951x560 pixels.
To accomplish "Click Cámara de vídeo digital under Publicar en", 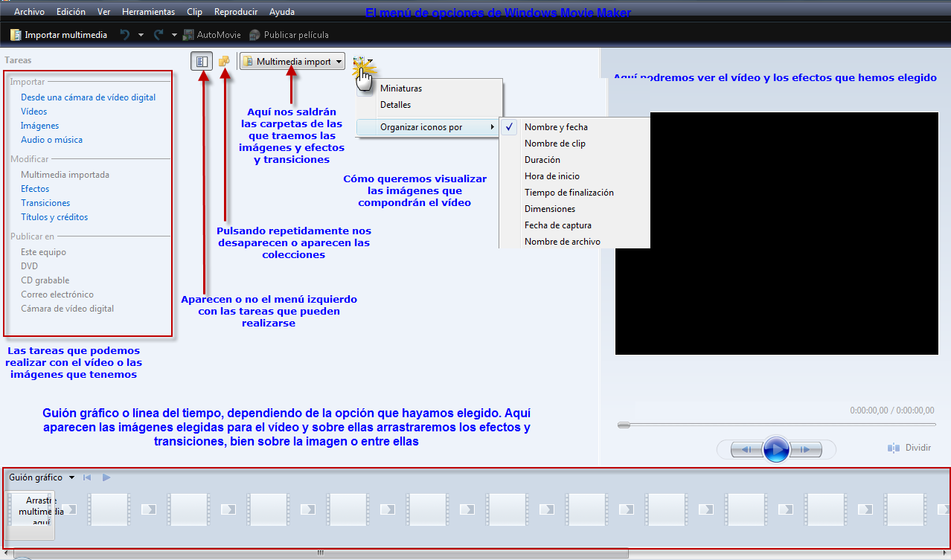I will tap(67, 309).
